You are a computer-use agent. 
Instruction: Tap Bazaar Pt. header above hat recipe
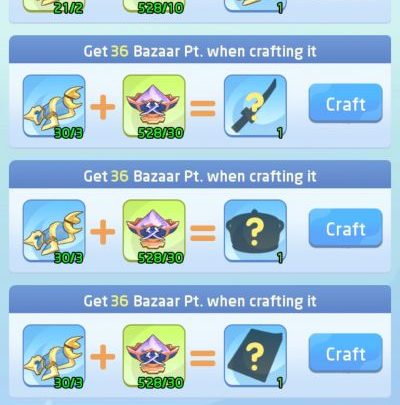click(x=200, y=176)
